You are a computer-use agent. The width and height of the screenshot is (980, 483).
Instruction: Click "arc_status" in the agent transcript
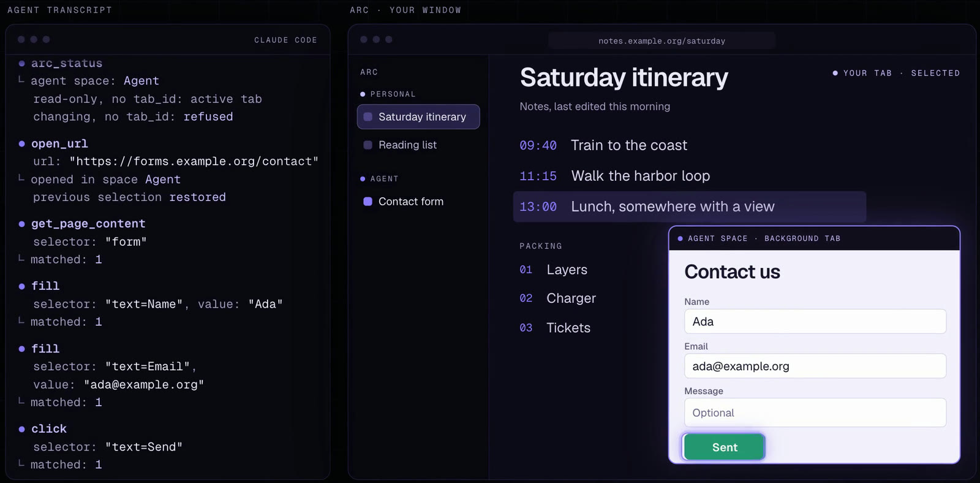click(67, 63)
